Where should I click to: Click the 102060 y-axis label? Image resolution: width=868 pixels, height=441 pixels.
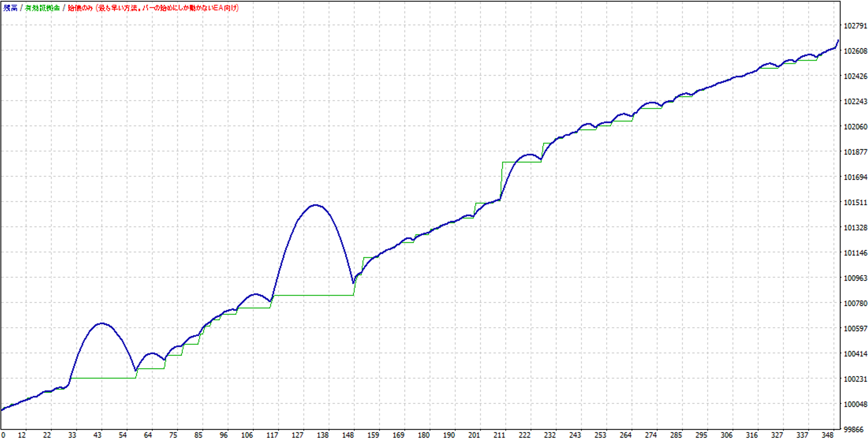[855, 127]
